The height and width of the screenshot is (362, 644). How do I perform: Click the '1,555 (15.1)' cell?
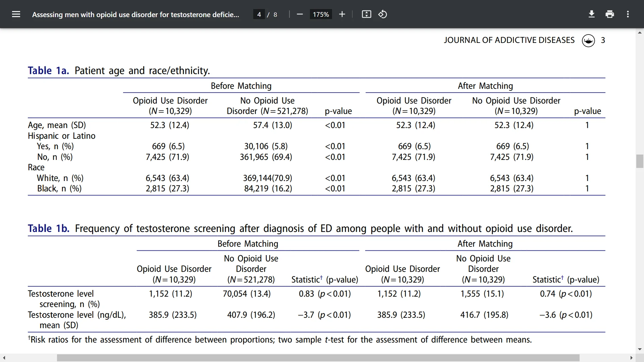[x=482, y=294]
